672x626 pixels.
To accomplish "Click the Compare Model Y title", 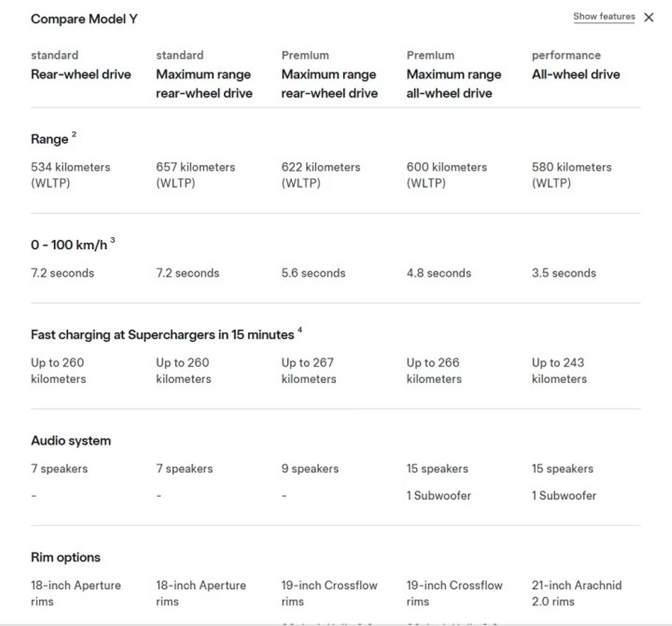I will 84,19.
